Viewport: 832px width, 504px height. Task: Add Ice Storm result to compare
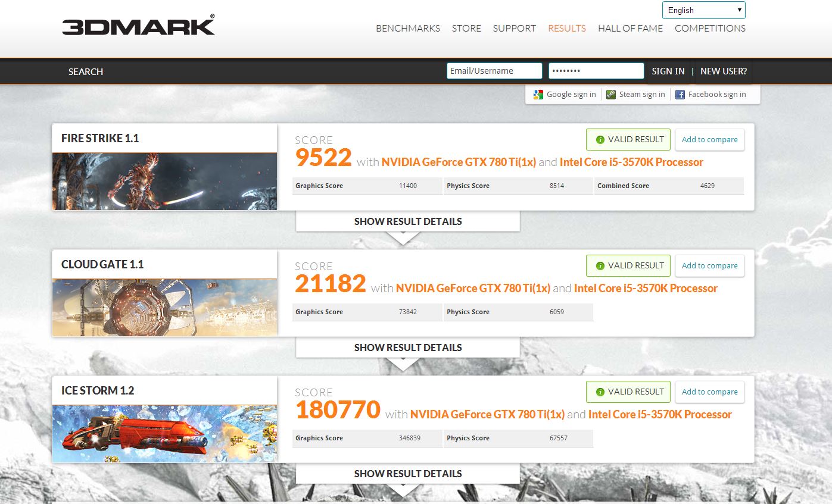coord(709,392)
